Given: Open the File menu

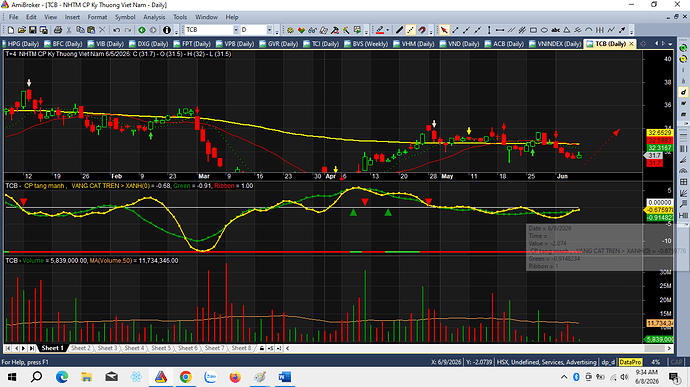Looking at the screenshot, I should 14,17.
